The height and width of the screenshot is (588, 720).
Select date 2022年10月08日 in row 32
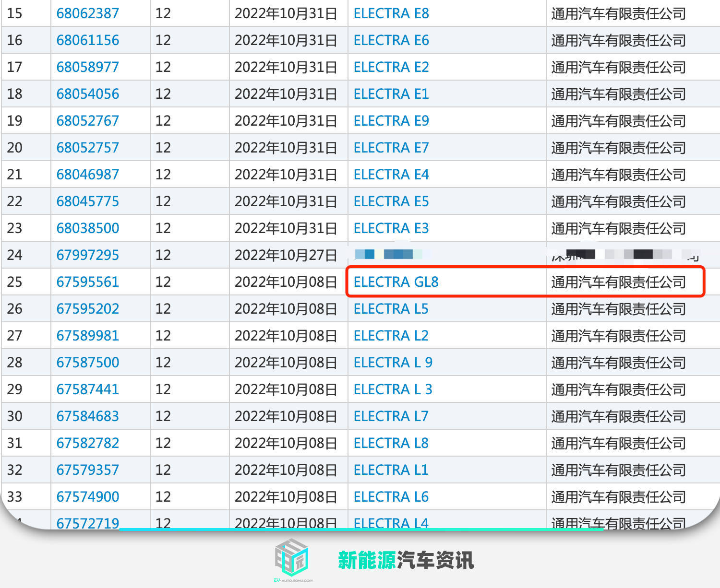coord(286,470)
